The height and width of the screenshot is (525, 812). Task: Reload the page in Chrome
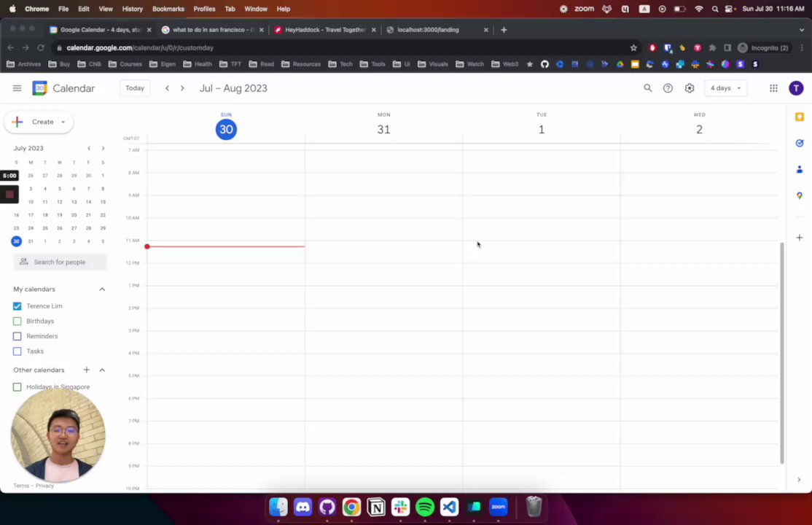tap(40, 47)
